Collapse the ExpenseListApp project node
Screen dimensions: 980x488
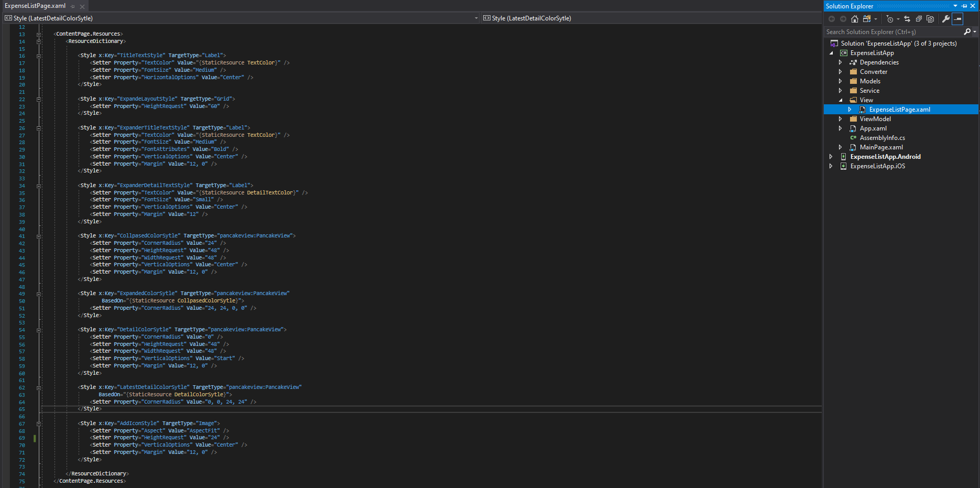831,53
